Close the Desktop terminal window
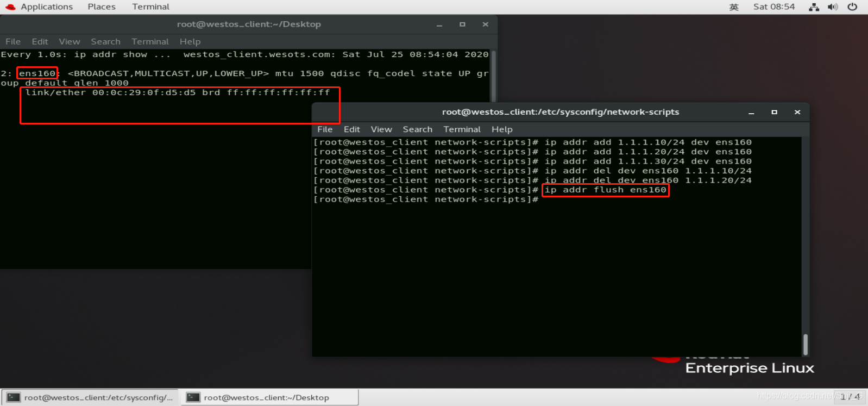Image resolution: width=868 pixels, height=406 pixels. tap(486, 24)
